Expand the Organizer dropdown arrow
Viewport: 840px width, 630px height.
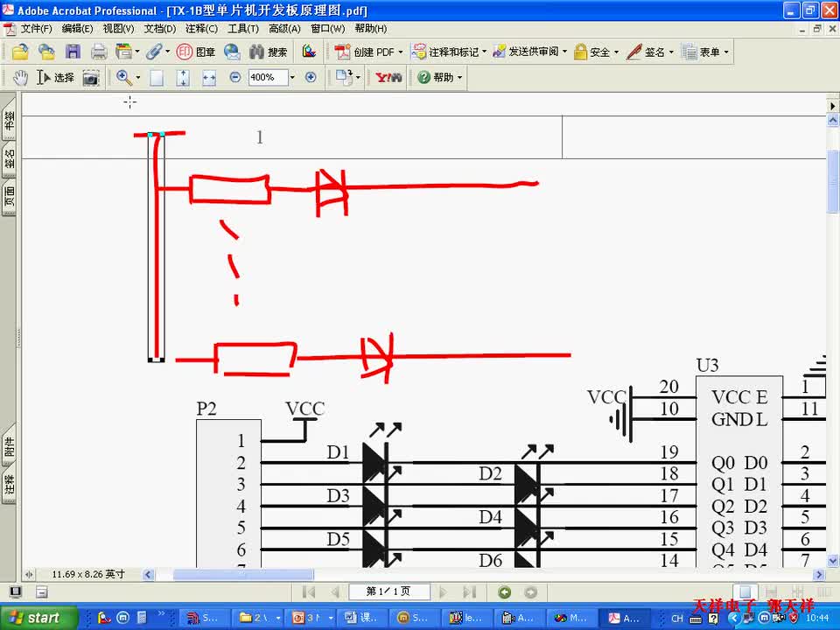coord(137,52)
